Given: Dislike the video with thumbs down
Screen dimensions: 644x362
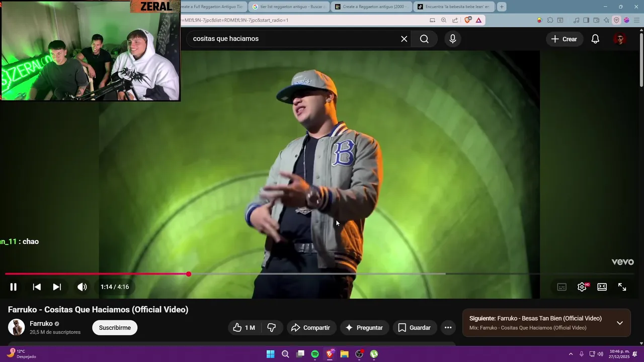Looking at the screenshot, I should pos(272,328).
